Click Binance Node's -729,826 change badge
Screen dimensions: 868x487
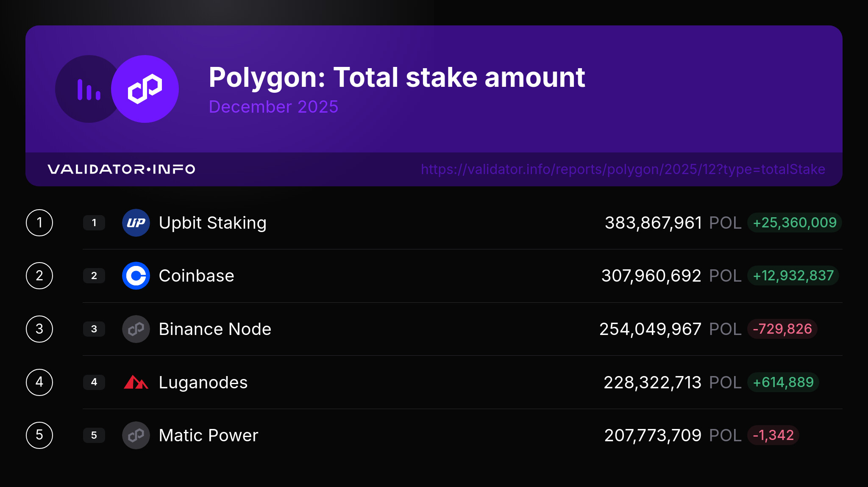pyautogui.click(x=782, y=329)
